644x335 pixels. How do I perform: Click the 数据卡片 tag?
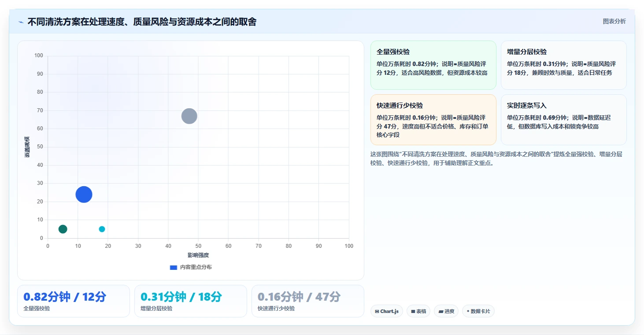[478, 311]
